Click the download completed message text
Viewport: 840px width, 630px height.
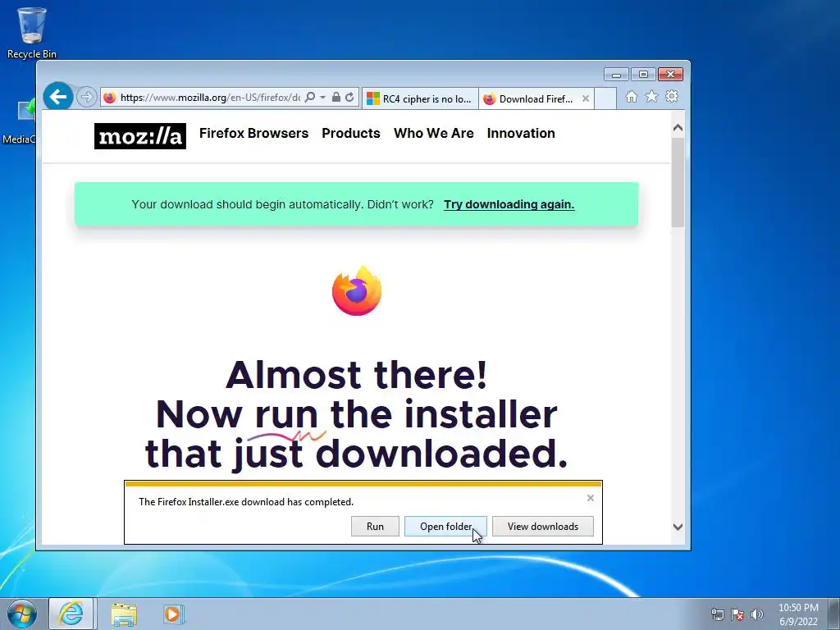[x=246, y=502]
